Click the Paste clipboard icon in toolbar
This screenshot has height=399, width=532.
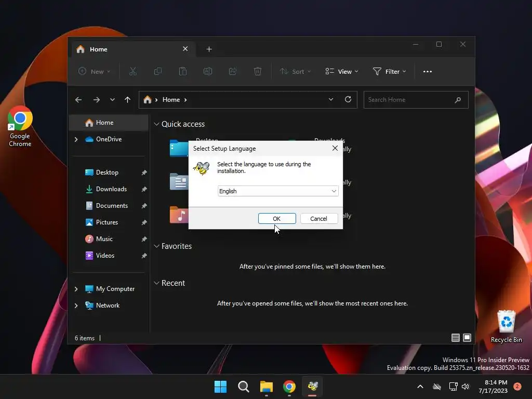(183, 71)
